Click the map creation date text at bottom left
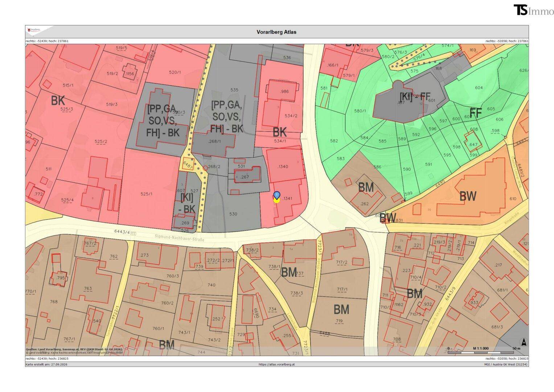Screen dimensions: 554x392 click(x=46, y=364)
